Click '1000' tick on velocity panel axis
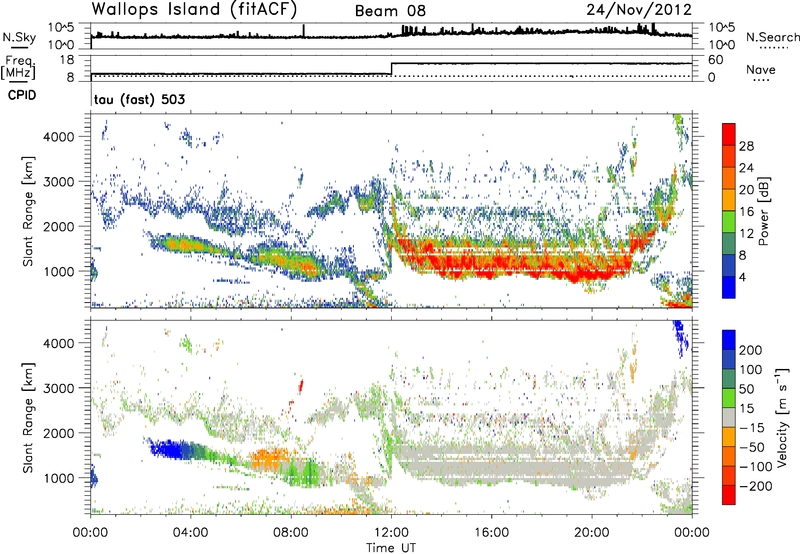 (x=58, y=478)
